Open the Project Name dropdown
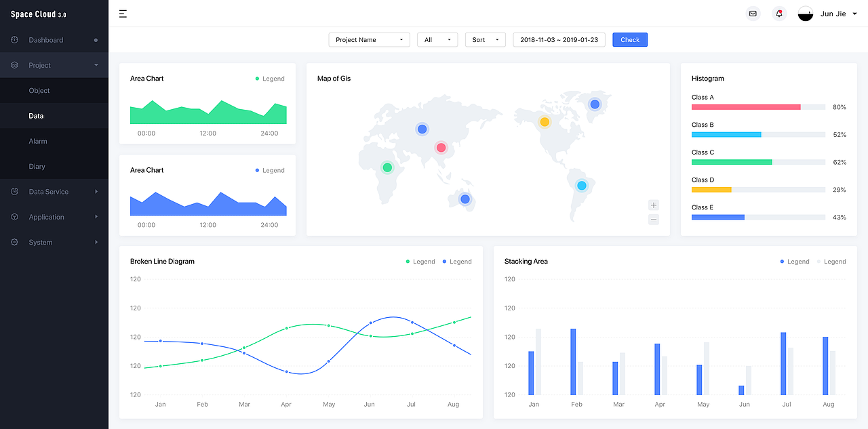The width and height of the screenshot is (868, 429). [370, 40]
